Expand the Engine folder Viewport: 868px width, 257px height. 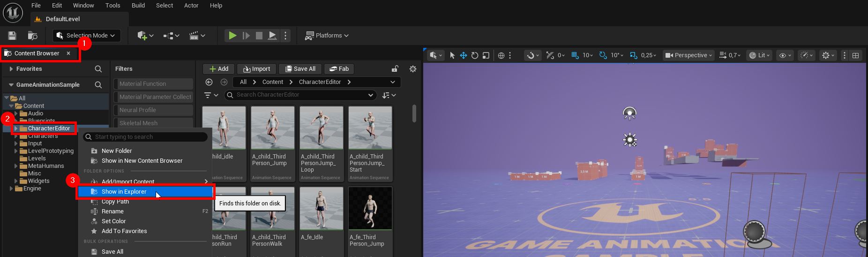tap(11, 189)
